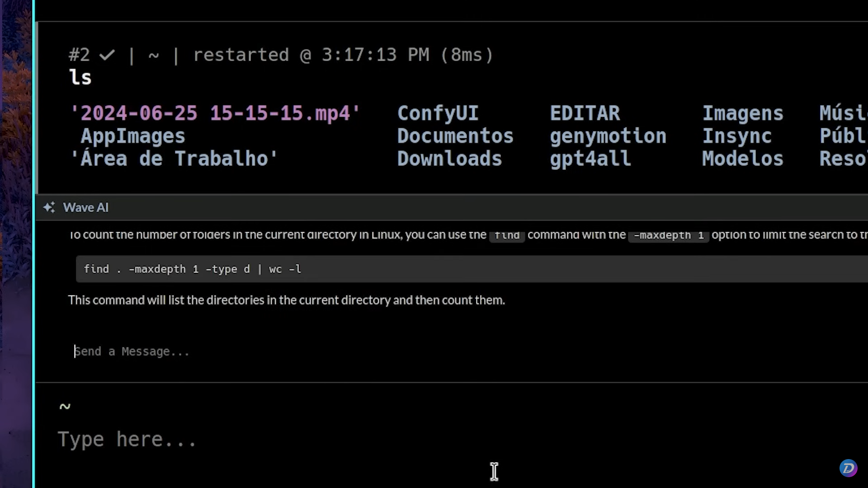Click the 'Área de Trabalho' folder name
The height and width of the screenshot is (488, 868).
pos(175,159)
